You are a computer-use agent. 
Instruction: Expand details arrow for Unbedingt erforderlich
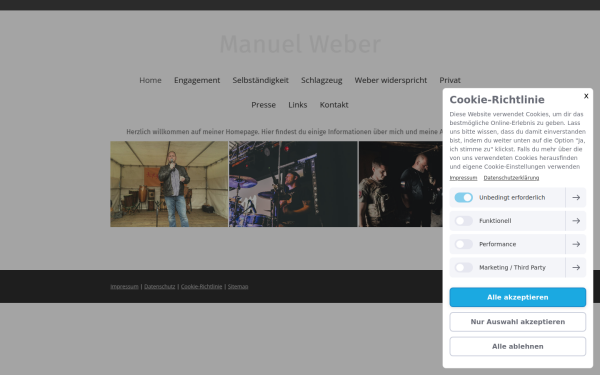pyautogui.click(x=576, y=197)
